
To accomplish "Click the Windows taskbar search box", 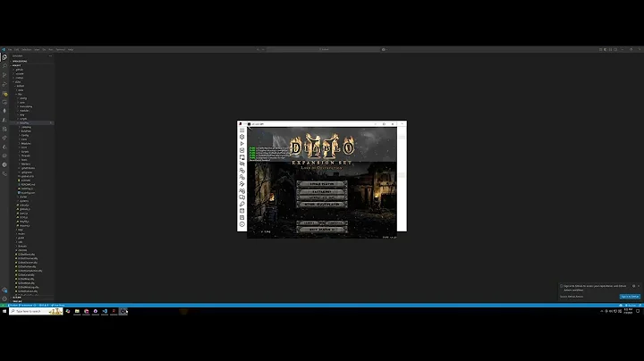I will point(36,311).
